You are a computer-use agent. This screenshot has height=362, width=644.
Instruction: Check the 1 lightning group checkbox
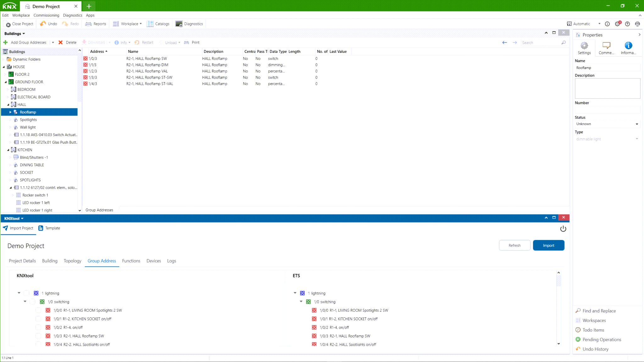(x=27, y=293)
